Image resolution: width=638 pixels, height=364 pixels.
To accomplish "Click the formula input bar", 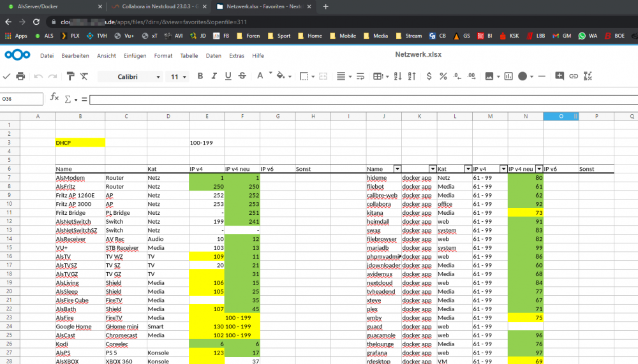I will [364, 99].
